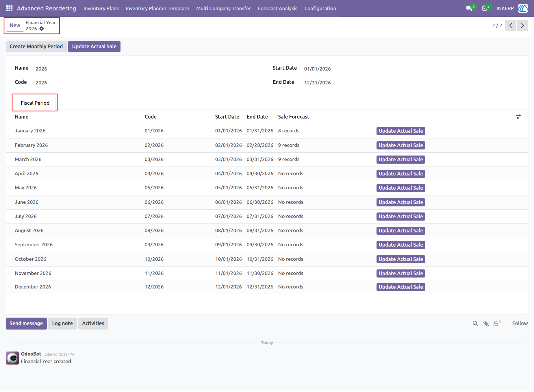The image size is (534, 392).
Task: Click the New button
Action: click(x=15, y=25)
